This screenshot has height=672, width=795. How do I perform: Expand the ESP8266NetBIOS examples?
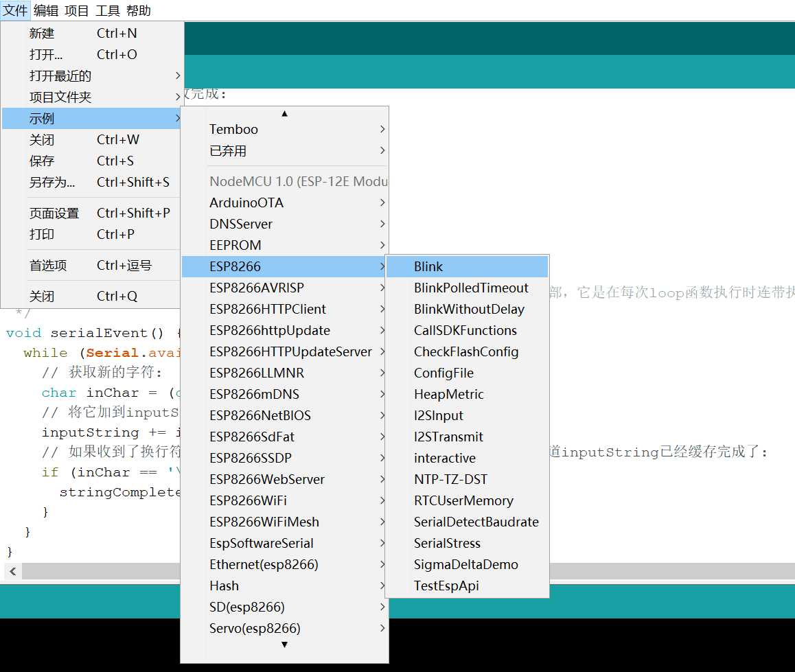click(284, 415)
